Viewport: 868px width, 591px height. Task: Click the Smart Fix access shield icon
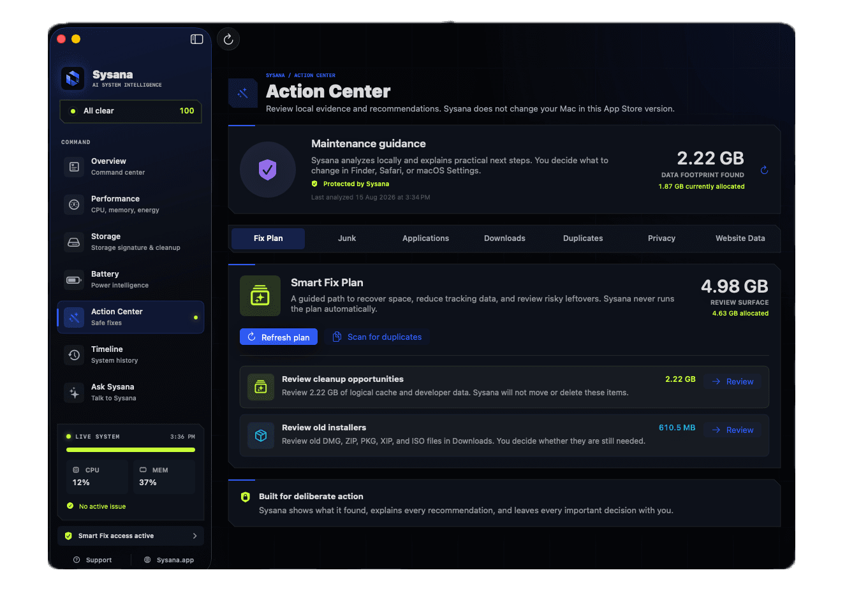(68, 536)
